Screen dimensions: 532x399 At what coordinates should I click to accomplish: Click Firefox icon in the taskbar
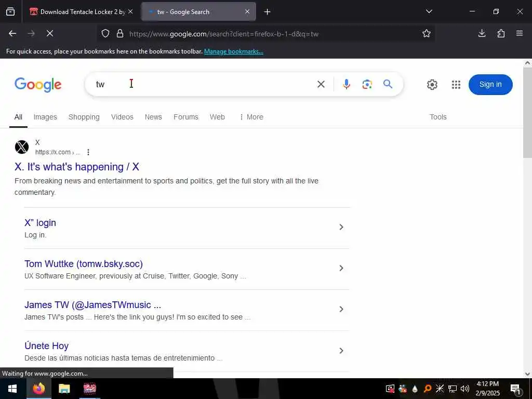[38, 389]
